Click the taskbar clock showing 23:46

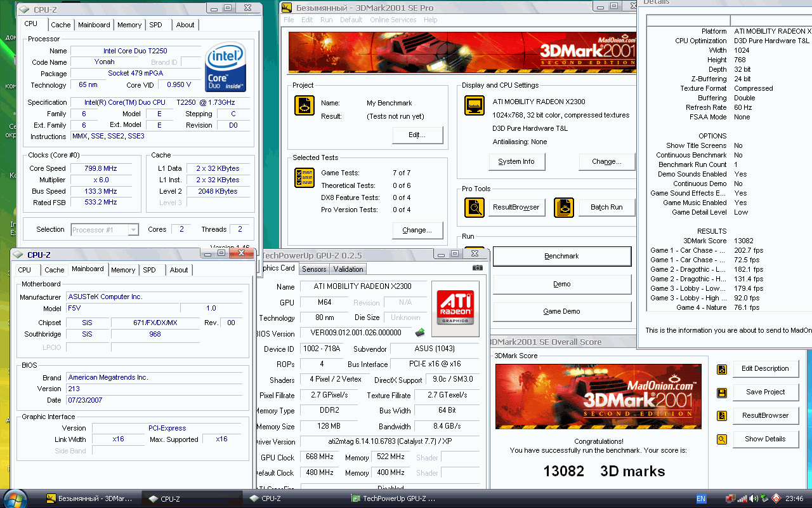pos(794,499)
